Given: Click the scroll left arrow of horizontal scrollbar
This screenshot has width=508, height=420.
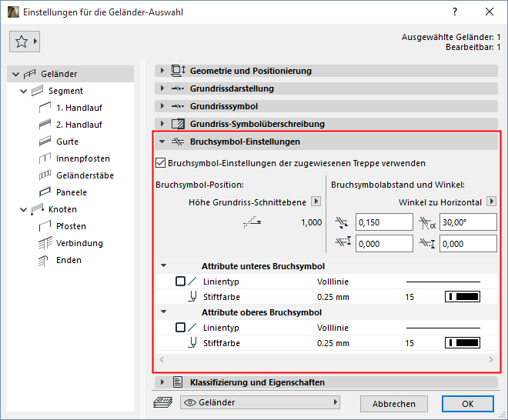Looking at the screenshot, I should [162, 359].
